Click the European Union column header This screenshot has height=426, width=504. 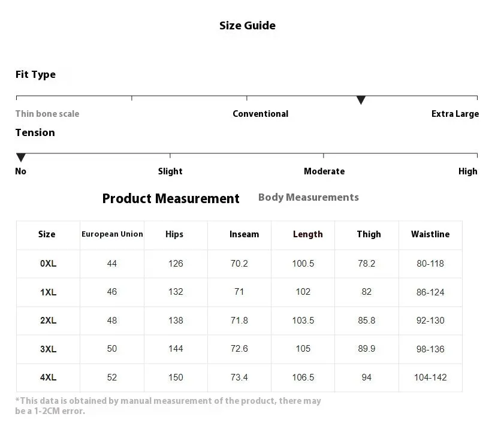112,234
